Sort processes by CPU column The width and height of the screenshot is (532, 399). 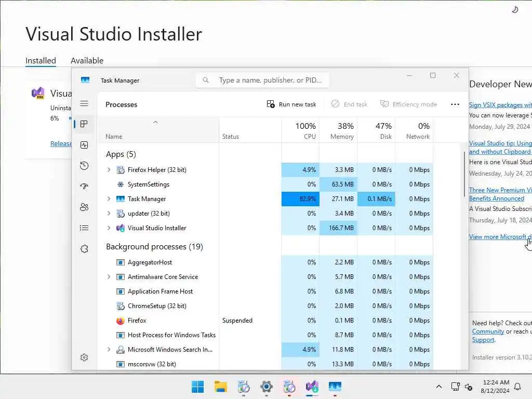pos(300,131)
